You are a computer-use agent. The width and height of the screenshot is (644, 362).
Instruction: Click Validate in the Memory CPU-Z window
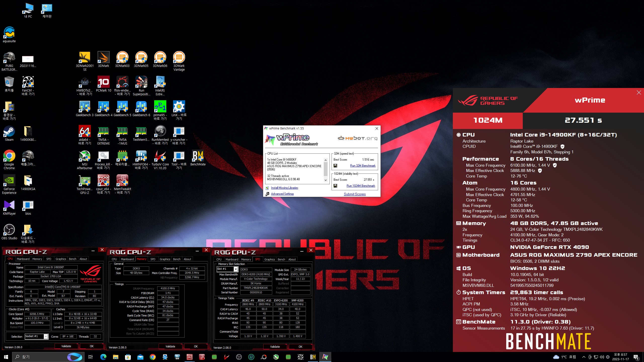click(170, 346)
